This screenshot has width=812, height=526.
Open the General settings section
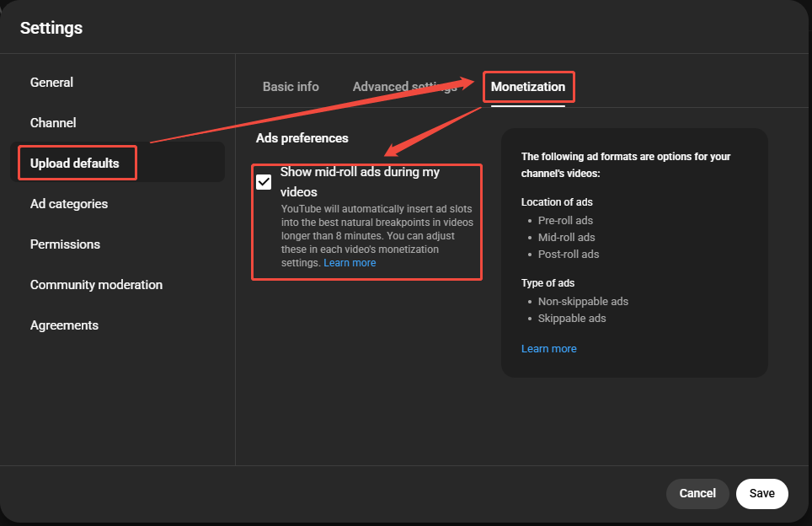pos(51,82)
